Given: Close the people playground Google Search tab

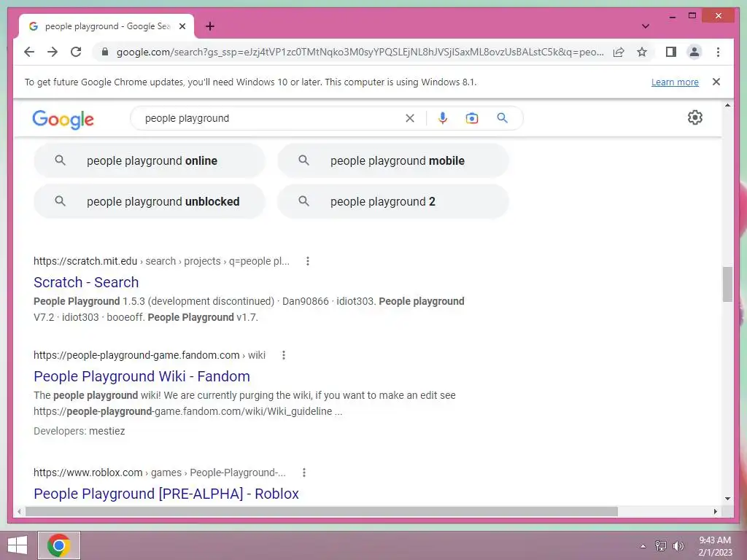Looking at the screenshot, I should (x=182, y=26).
